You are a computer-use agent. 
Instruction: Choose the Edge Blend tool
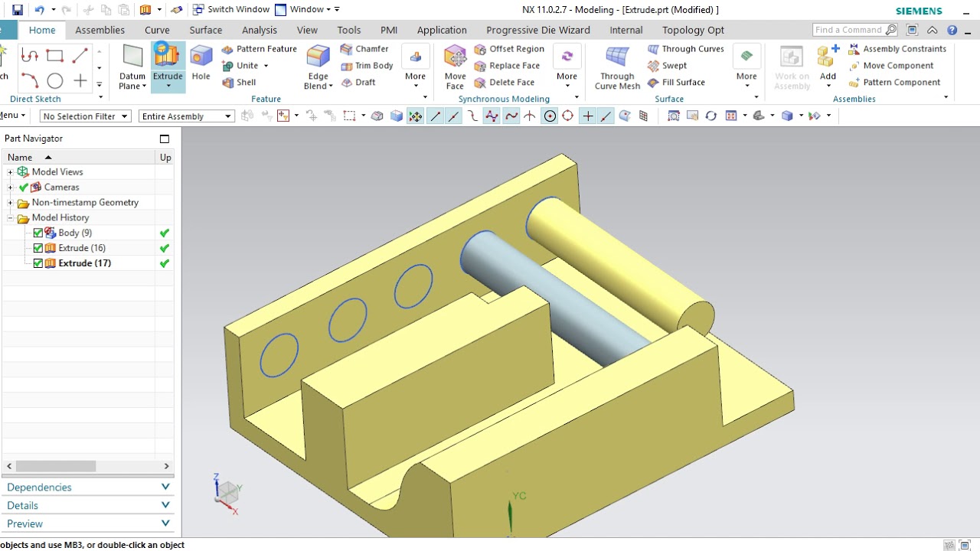coord(318,67)
